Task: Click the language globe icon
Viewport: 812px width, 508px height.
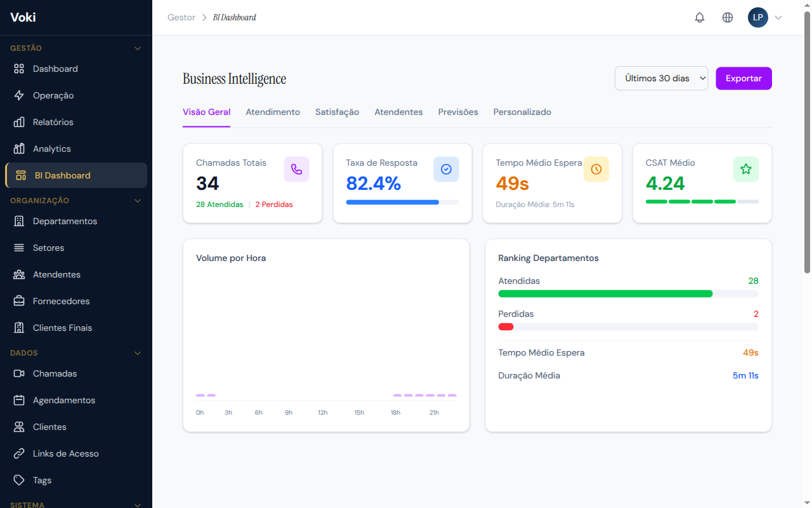Action: pos(727,17)
